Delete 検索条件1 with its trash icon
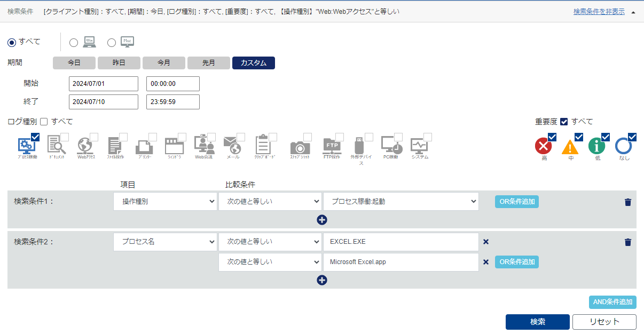 (627, 202)
